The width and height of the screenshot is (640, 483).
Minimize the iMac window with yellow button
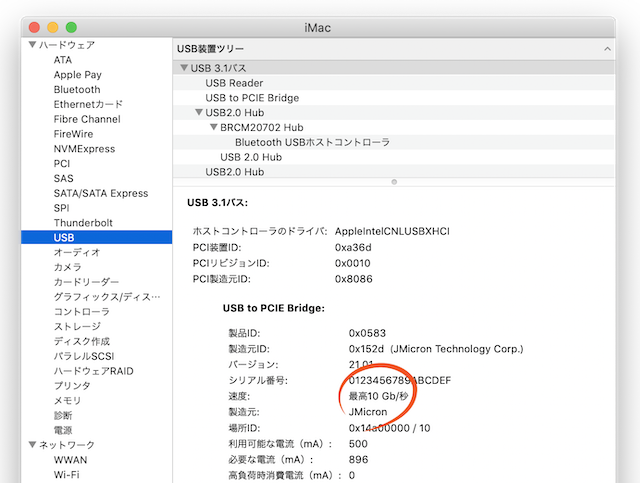[x=53, y=27]
